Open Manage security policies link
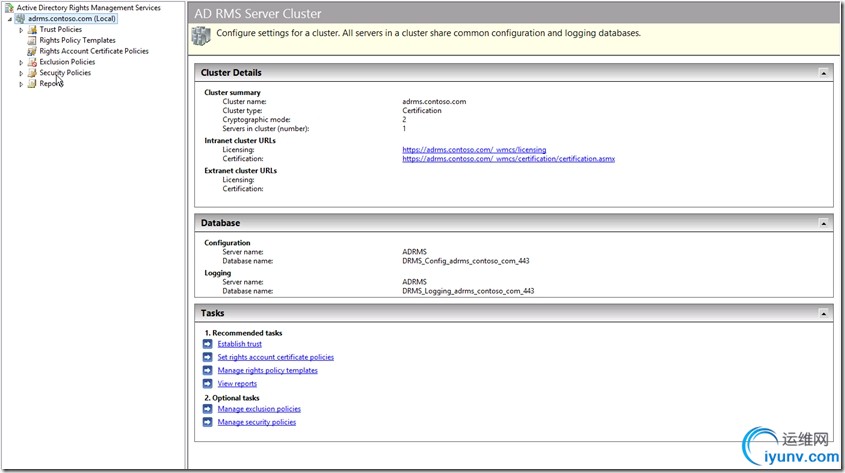This screenshot has width=845, height=473. point(257,422)
